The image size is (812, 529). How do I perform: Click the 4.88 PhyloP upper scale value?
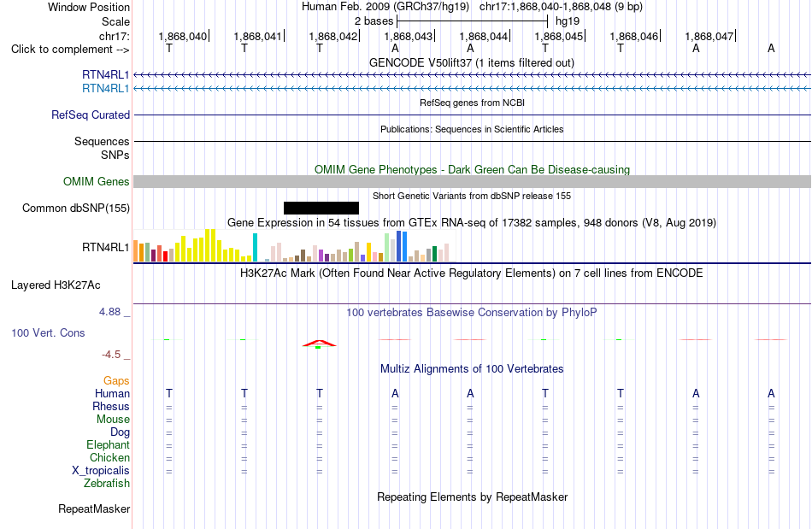tap(109, 312)
